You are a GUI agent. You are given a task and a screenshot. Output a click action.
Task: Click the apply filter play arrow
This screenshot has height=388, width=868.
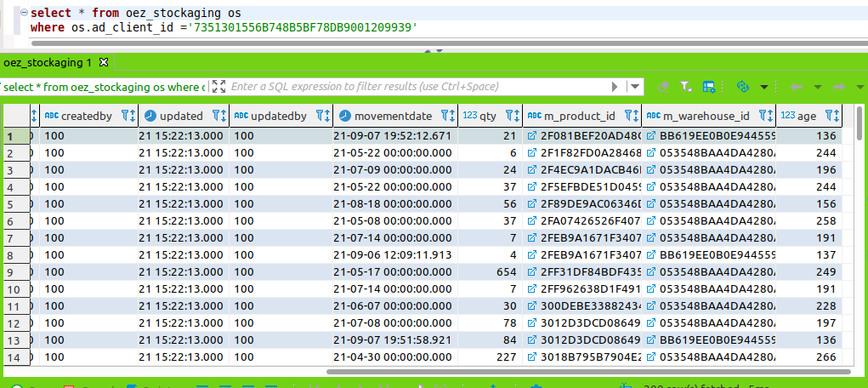point(616,87)
